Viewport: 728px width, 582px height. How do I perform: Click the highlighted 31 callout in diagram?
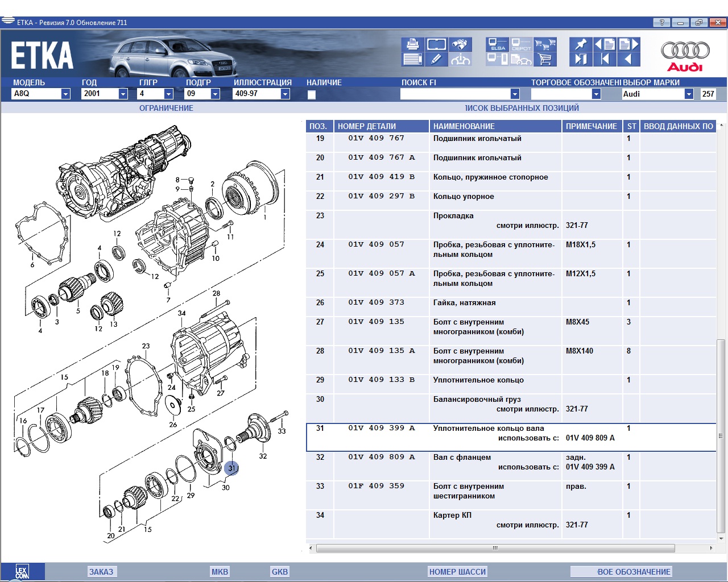click(231, 468)
